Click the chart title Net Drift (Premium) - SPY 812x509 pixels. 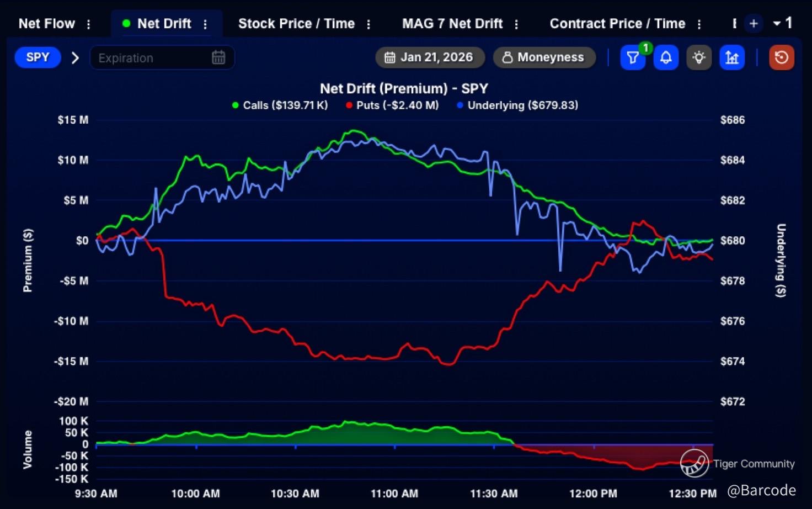(x=404, y=88)
